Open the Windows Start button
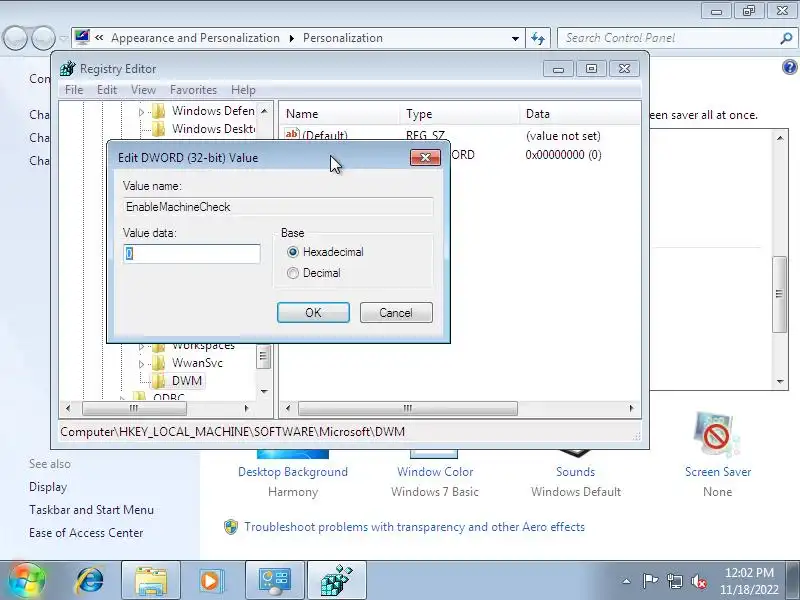This screenshot has width=800, height=600. tap(26, 580)
